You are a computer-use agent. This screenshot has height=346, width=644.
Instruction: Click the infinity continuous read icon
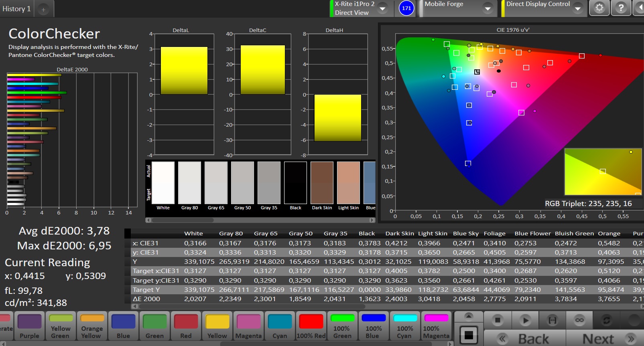(x=579, y=320)
